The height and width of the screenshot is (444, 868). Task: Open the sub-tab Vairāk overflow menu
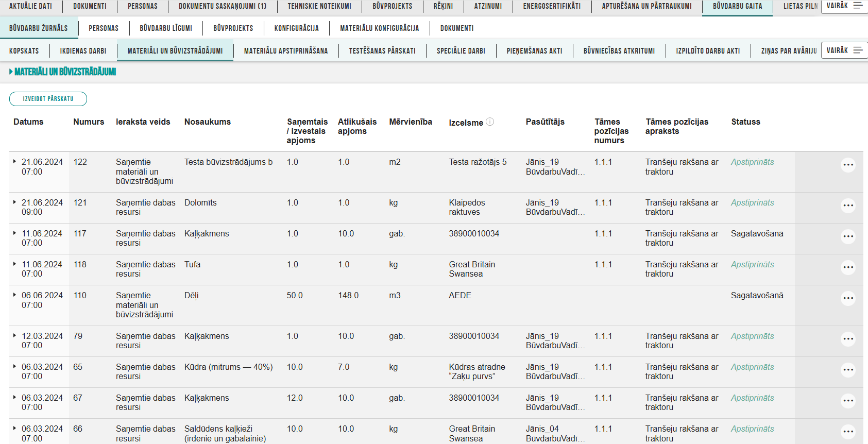pyautogui.click(x=844, y=50)
